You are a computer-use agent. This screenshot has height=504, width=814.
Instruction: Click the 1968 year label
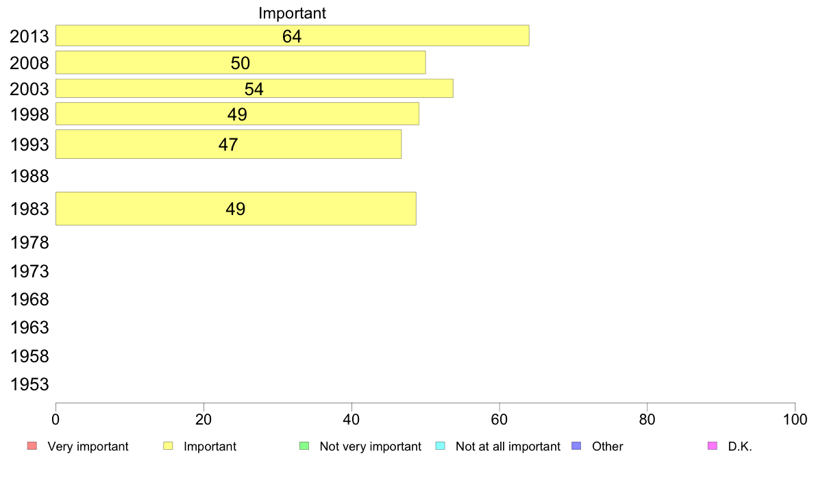(x=29, y=299)
